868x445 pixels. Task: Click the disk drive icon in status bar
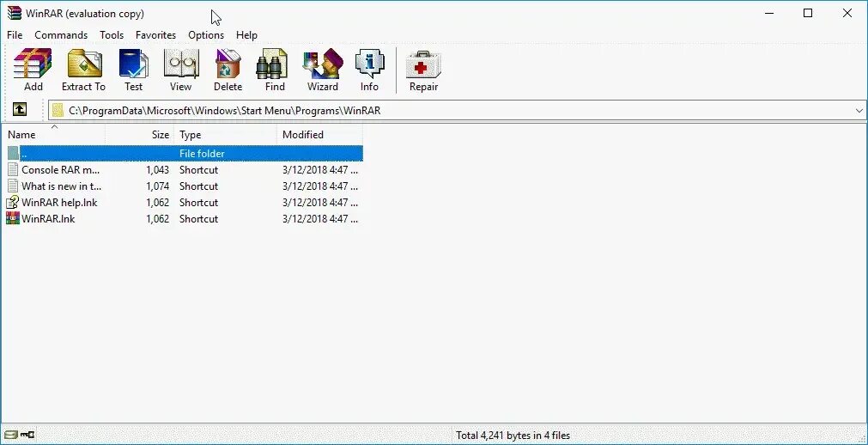(x=10, y=435)
